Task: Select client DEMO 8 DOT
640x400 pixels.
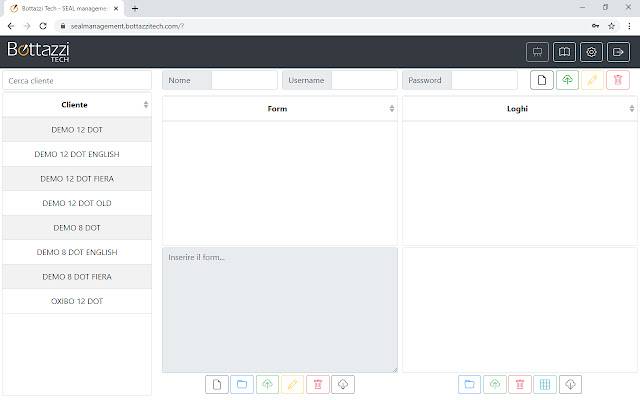Action: [77, 228]
